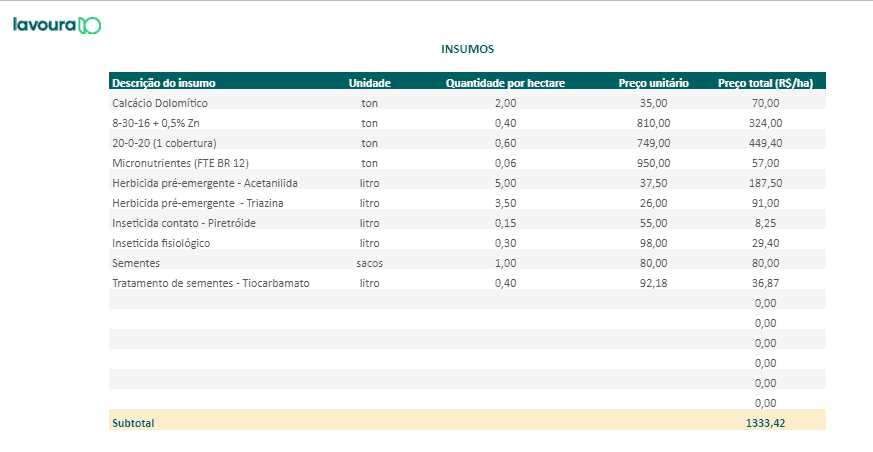Click the 'Preço unitário' column header
873x452 pixels.
click(x=653, y=83)
